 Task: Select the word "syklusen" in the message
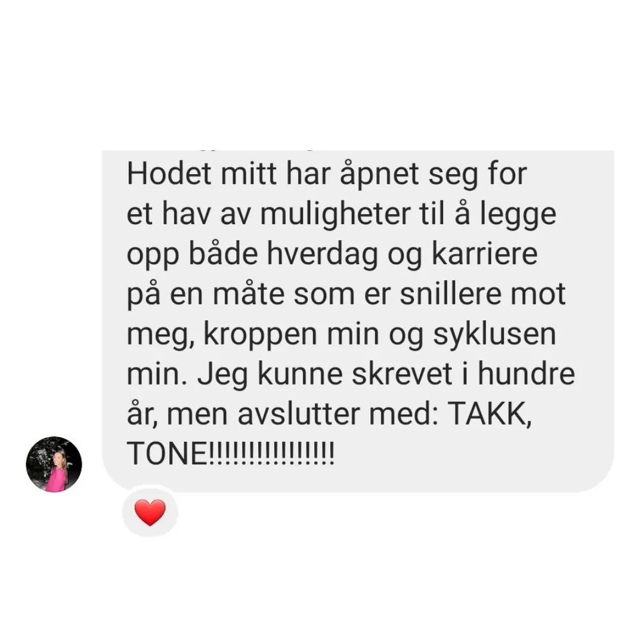[494, 335]
